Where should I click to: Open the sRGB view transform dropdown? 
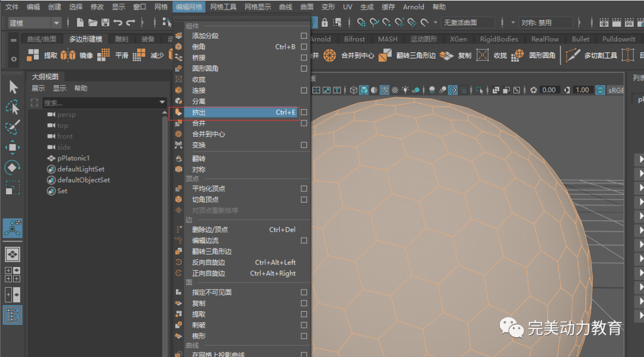[615, 90]
